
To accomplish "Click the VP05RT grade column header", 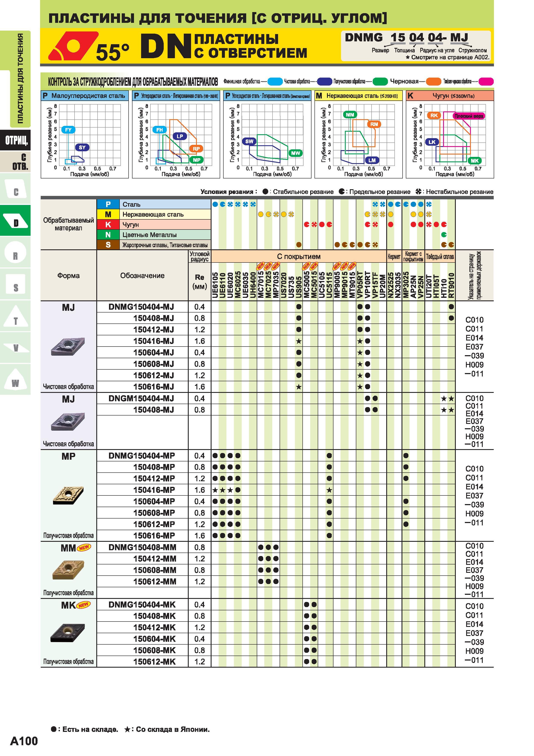I will click(360, 285).
